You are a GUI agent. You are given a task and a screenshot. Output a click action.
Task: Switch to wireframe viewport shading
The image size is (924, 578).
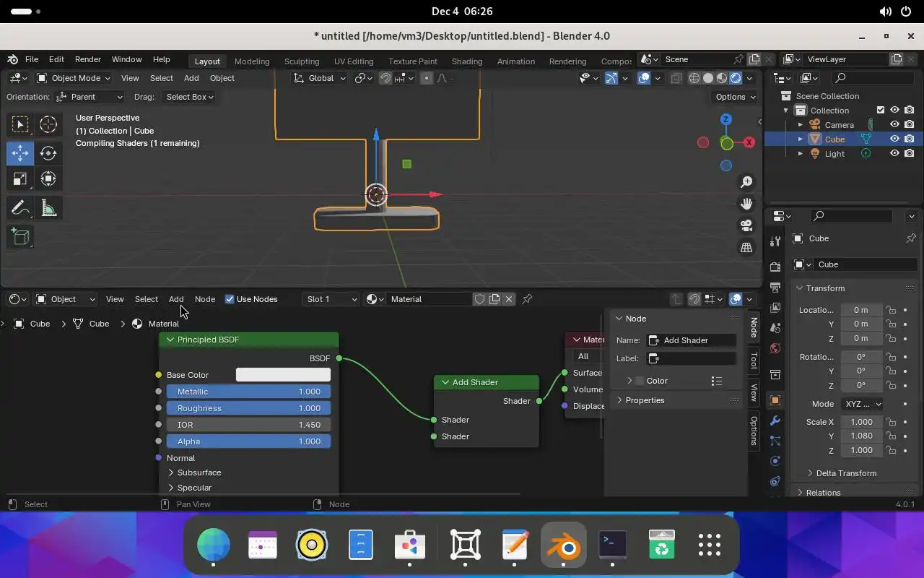tap(694, 78)
